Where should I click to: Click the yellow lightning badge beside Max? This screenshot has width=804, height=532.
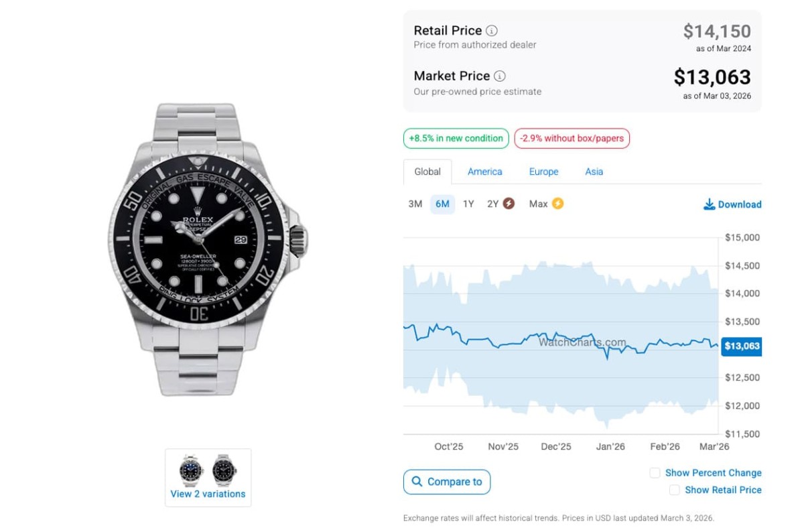pos(557,204)
